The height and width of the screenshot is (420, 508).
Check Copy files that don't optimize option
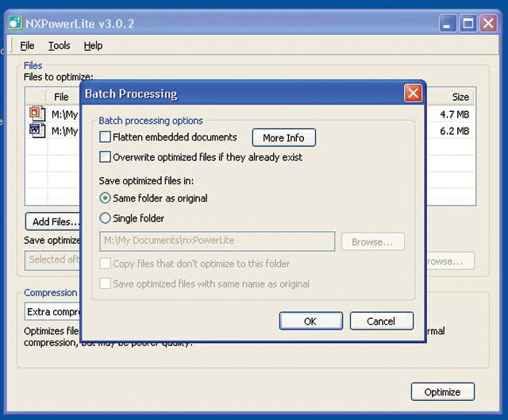[105, 264]
